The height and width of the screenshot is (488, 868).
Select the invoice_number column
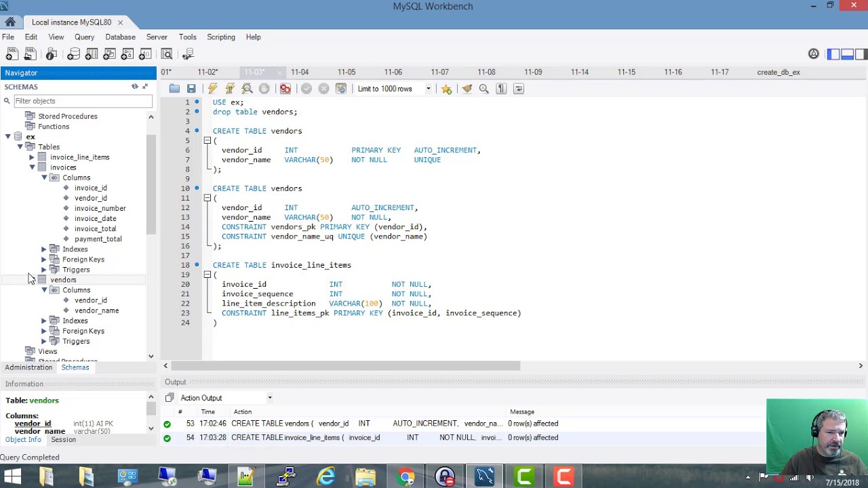(x=100, y=208)
